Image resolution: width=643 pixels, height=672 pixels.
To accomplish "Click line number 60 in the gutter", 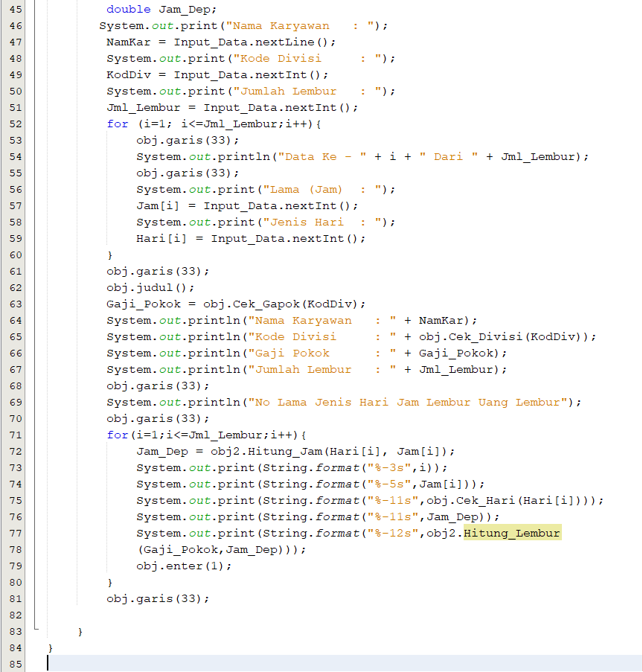I will pyautogui.click(x=16, y=255).
